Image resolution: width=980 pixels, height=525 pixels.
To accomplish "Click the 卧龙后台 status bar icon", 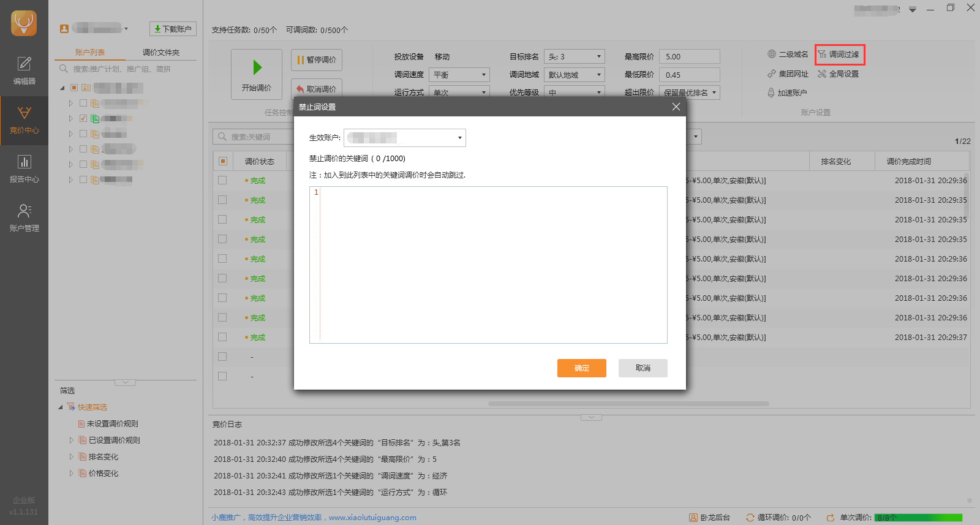I will 693,518.
